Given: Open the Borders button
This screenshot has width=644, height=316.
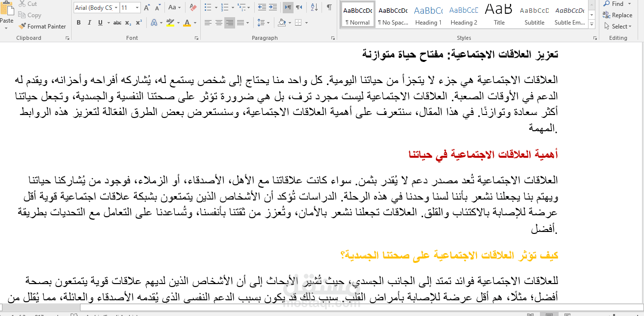Looking at the screenshot, I should [x=297, y=23].
